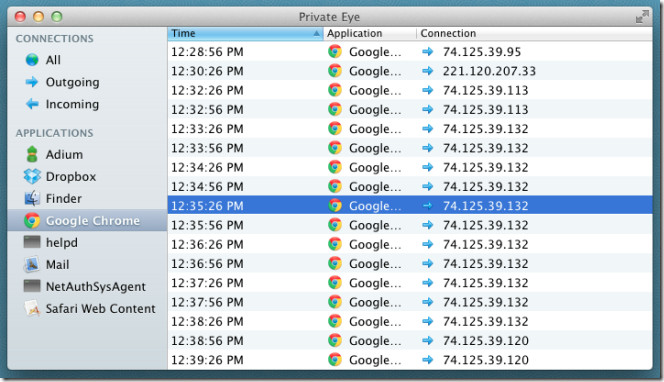This screenshot has width=664, height=382.
Task: Click Google... app name at 12:39:26 PM
Action: [x=375, y=360]
